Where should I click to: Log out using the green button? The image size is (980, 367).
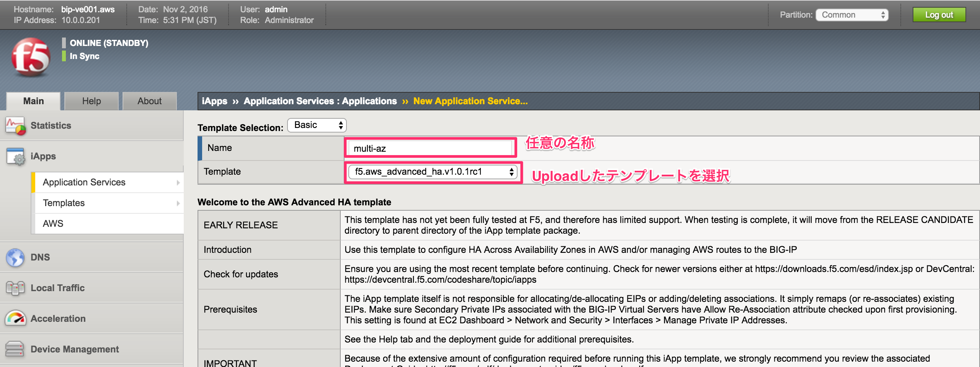pyautogui.click(x=939, y=15)
